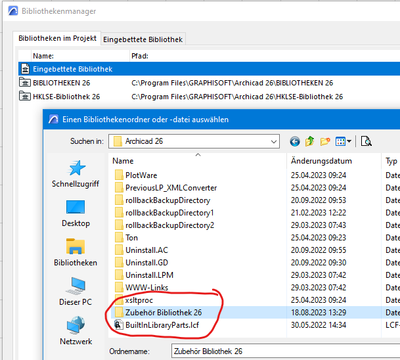Click the HKLSE-Bibliothek 26 library icon
Image resolution: width=400 pixels, height=360 pixels.
25,96
